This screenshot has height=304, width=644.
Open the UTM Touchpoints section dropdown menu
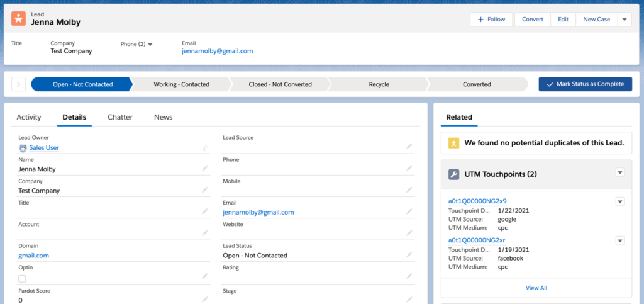[x=619, y=172]
